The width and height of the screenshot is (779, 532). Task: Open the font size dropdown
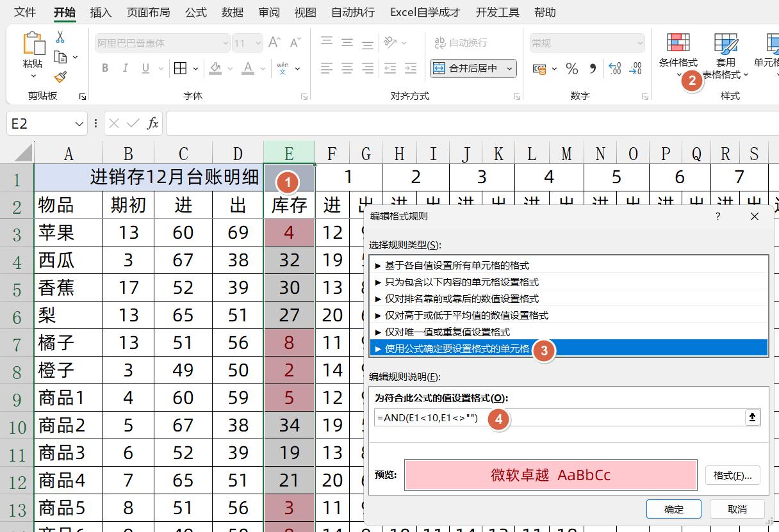[258, 43]
